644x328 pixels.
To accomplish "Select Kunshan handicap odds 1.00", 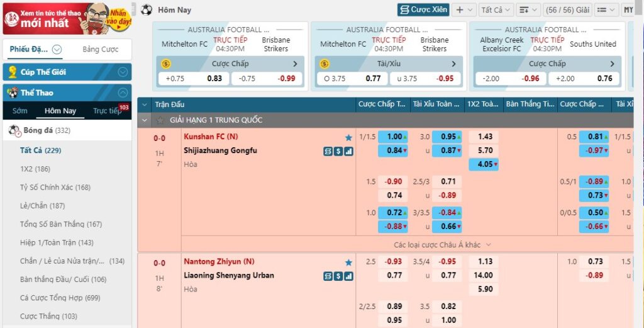I will (x=393, y=137).
